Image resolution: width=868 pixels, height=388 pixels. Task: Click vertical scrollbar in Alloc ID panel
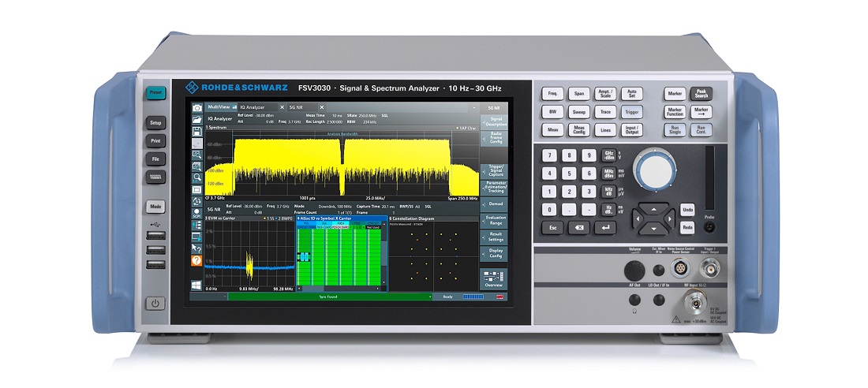pos(384,253)
